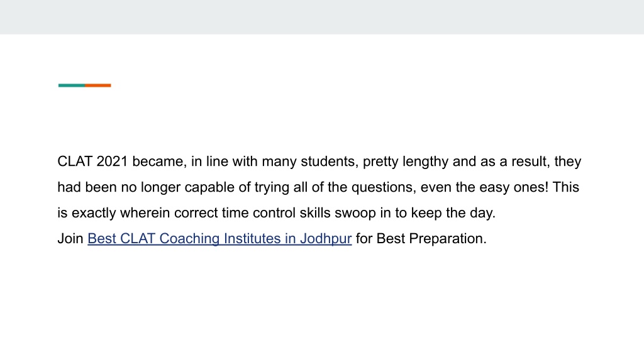The image size is (644, 362).
Task: Click the word "This" ending the second line
Action: tap(566, 187)
